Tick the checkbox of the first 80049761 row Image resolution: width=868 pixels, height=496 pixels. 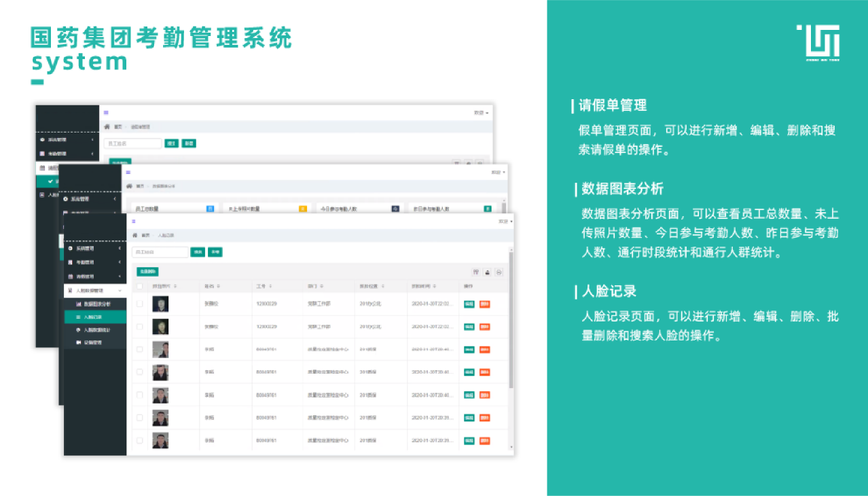click(x=140, y=349)
